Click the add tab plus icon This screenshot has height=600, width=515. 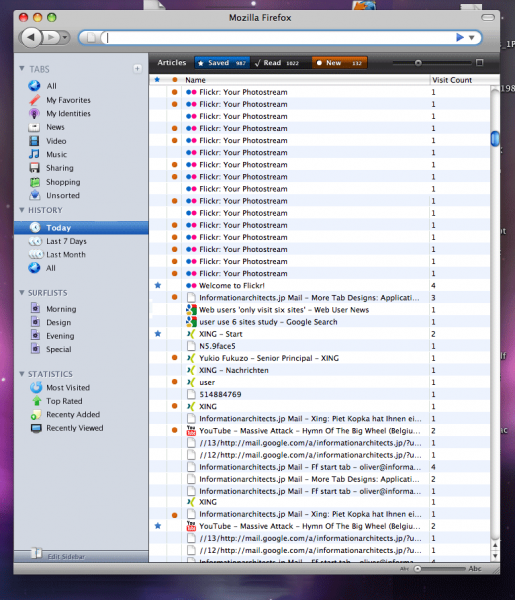pyautogui.click(x=137, y=68)
